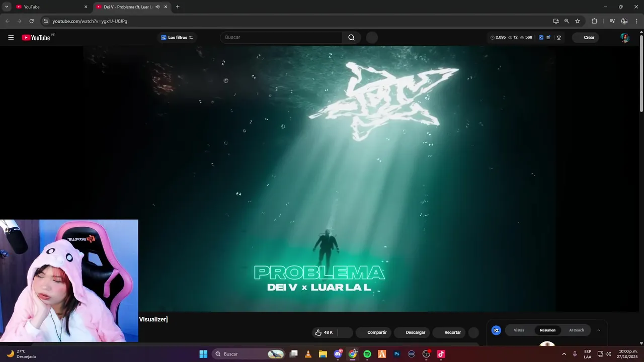Open the Chrome media controls icon

612,21
